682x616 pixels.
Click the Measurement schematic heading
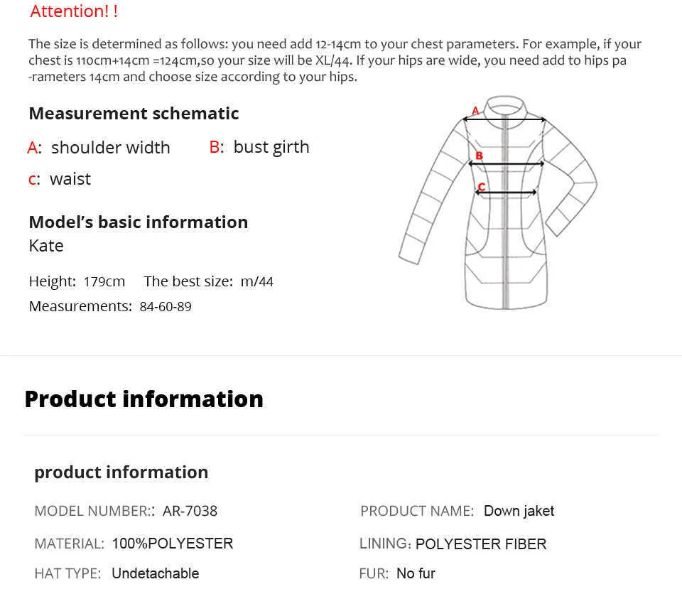(134, 114)
